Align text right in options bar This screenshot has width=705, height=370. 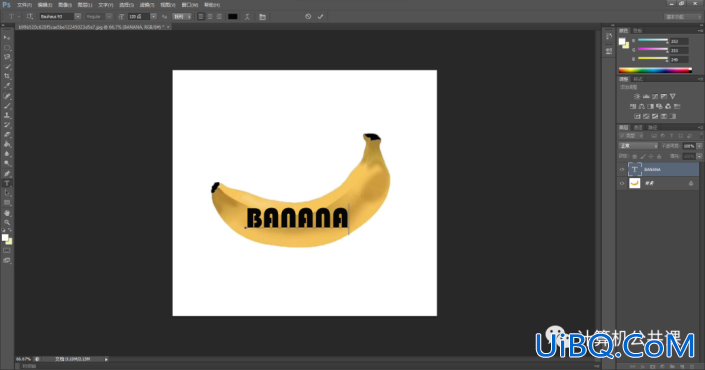[219, 17]
